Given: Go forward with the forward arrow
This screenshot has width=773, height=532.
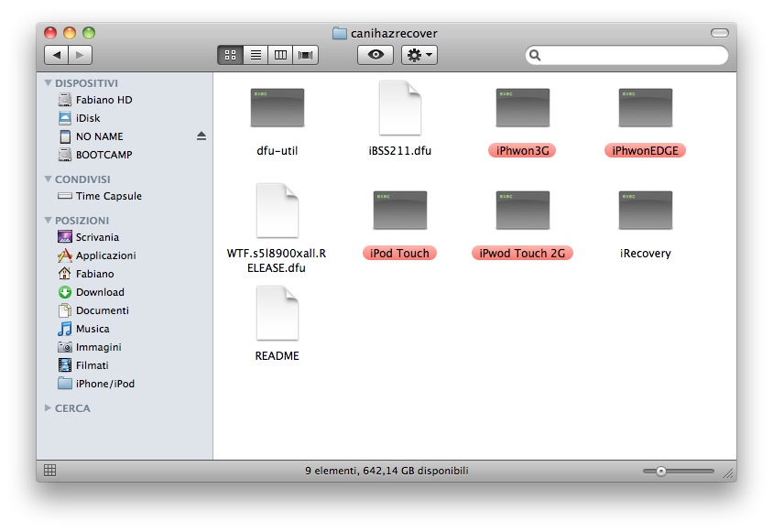Looking at the screenshot, I should 80,55.
